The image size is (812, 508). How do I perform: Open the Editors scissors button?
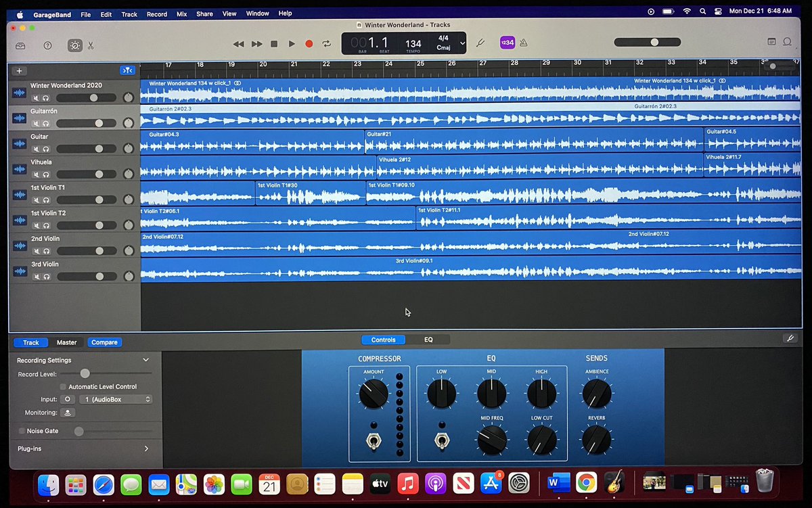pyautogui.click(x=91, y=45)
